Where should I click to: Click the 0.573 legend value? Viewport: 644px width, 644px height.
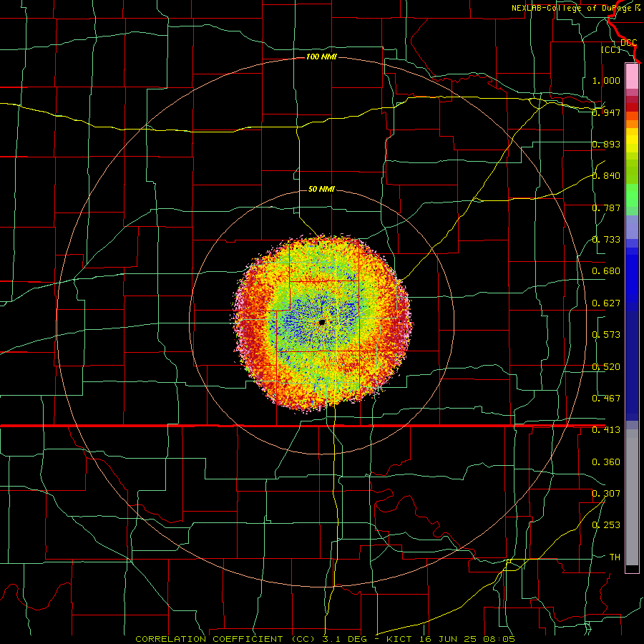(x=606, y=335)
